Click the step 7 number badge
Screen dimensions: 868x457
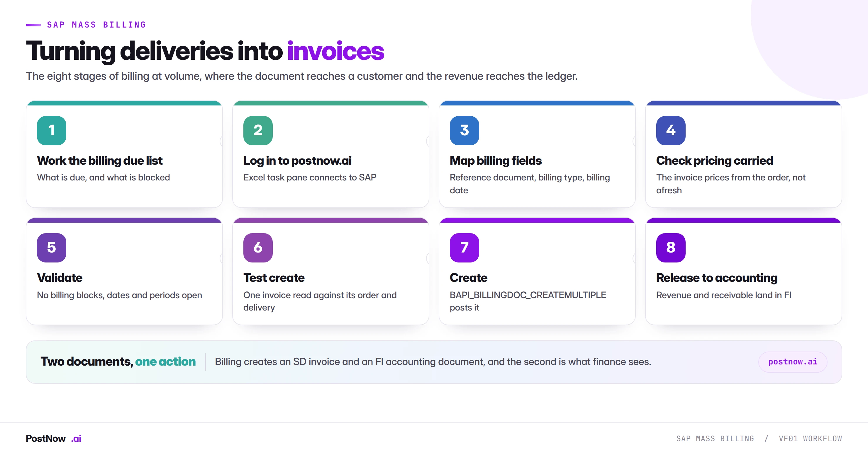click(464, 248)
